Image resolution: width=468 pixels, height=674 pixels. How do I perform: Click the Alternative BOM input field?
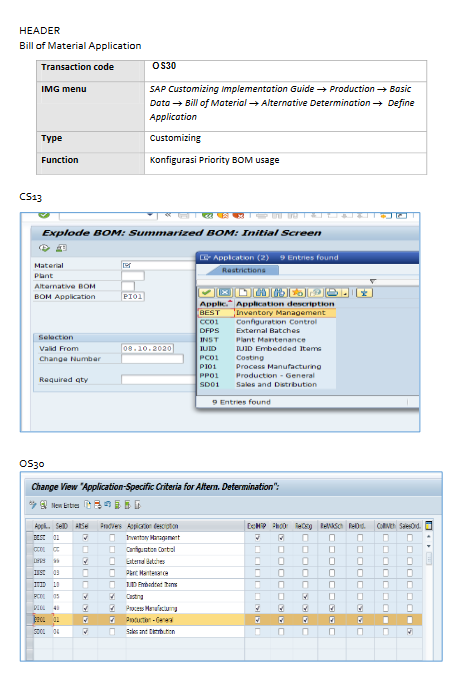128,286
